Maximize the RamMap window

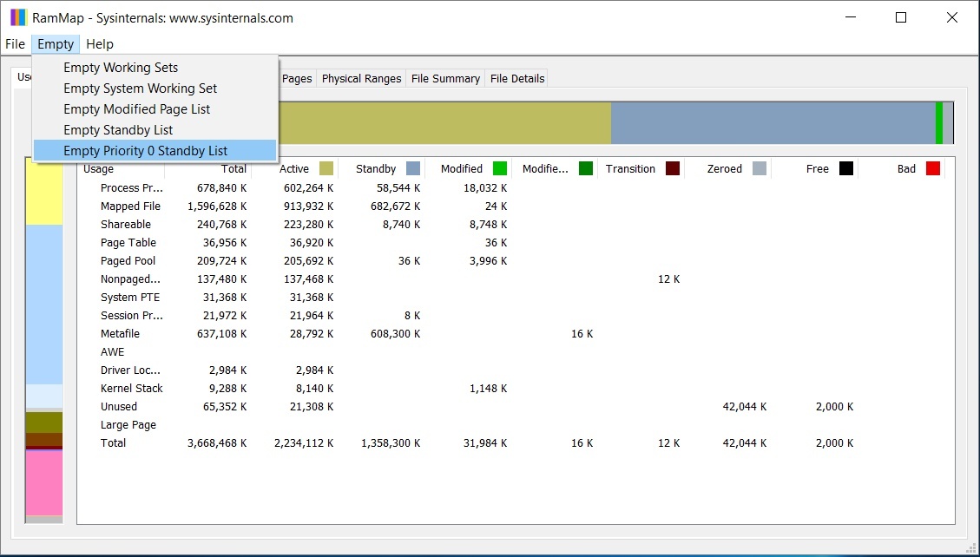click(x=901, y=17)
